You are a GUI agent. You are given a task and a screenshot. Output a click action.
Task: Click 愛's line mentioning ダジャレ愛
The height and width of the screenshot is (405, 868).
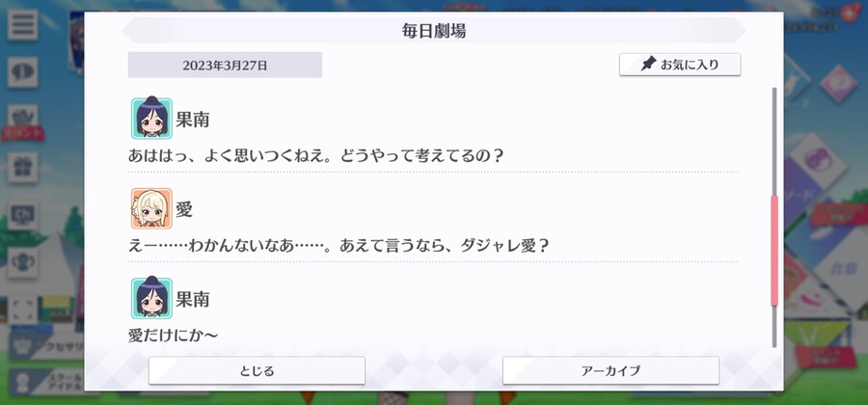339,245
